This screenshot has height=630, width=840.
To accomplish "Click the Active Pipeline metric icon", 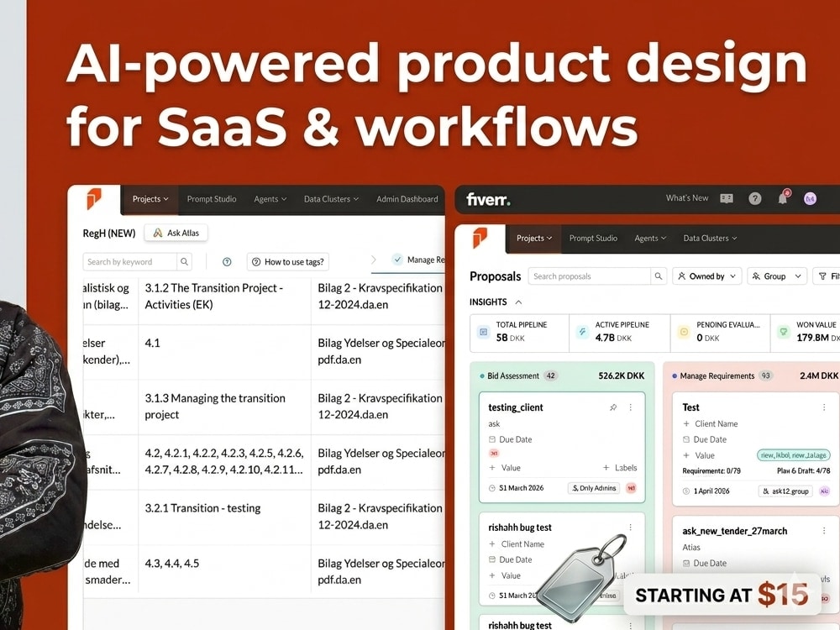I will point(582,332).
